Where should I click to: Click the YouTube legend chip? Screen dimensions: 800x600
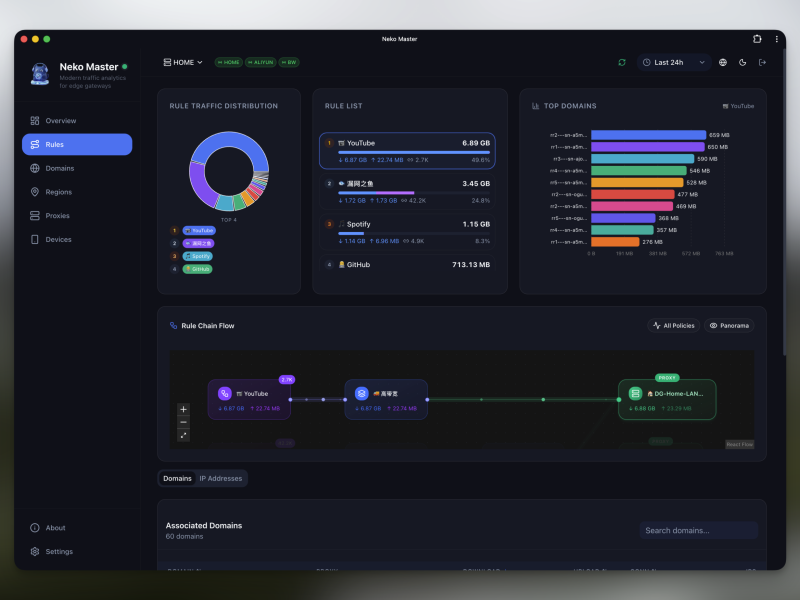(199, 231)
